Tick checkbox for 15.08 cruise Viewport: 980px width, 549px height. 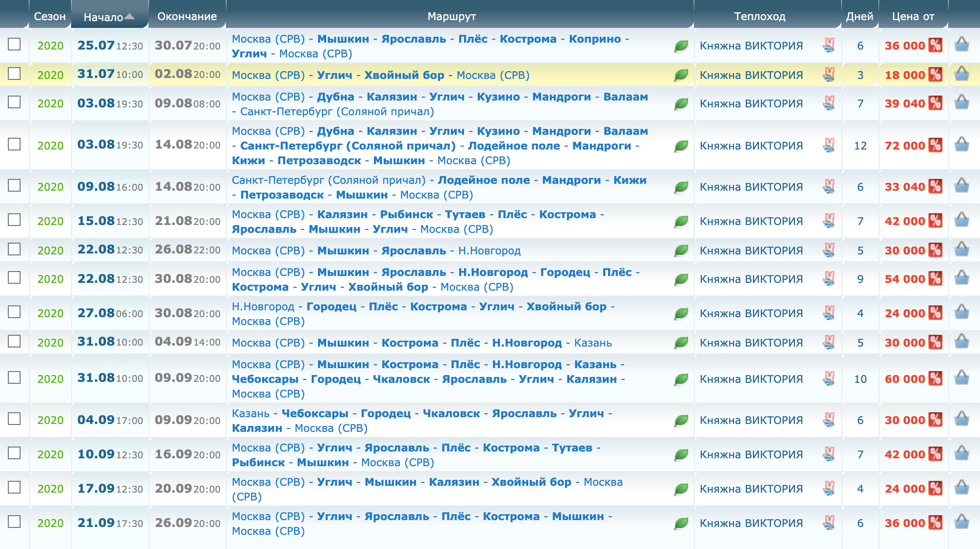coord(14,220)
